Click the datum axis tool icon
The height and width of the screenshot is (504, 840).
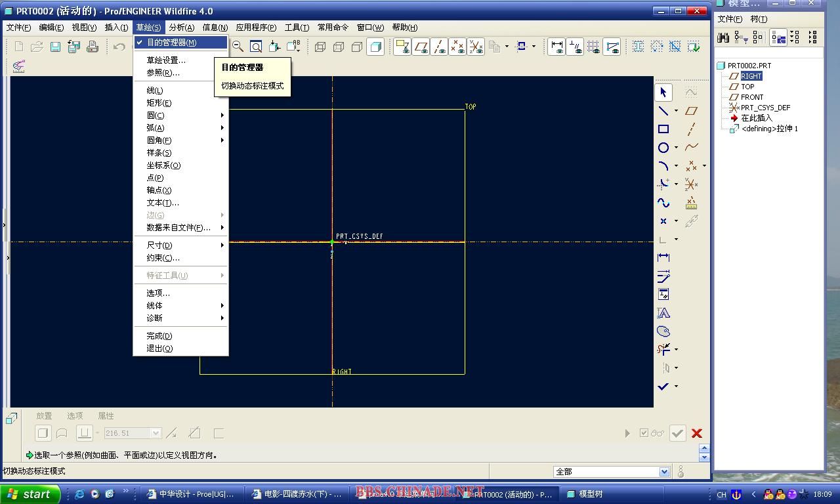[691, 129]
